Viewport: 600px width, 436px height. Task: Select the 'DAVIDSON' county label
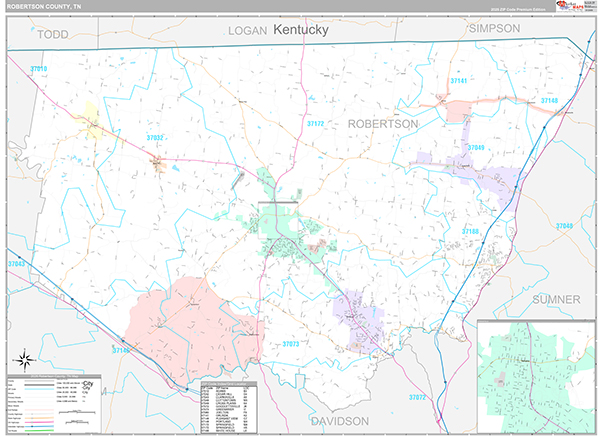click(x=340, y=421)
